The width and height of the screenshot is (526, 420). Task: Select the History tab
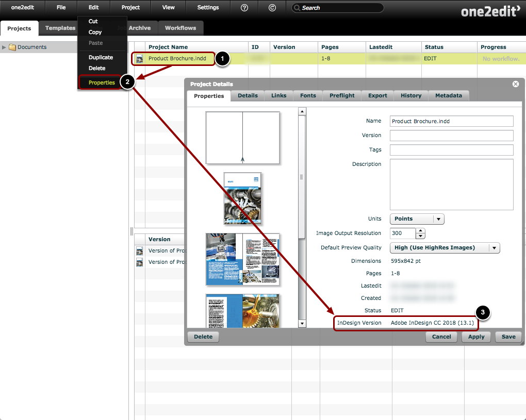[x=411, y=95]
